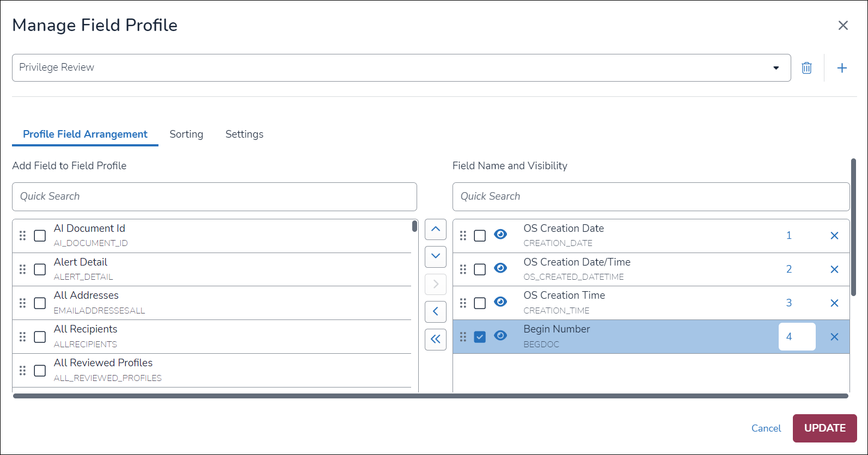Toggle visibility eye for OS Creation Time
The height and width of the screenshot is (455, 868).
pos(500,302)
